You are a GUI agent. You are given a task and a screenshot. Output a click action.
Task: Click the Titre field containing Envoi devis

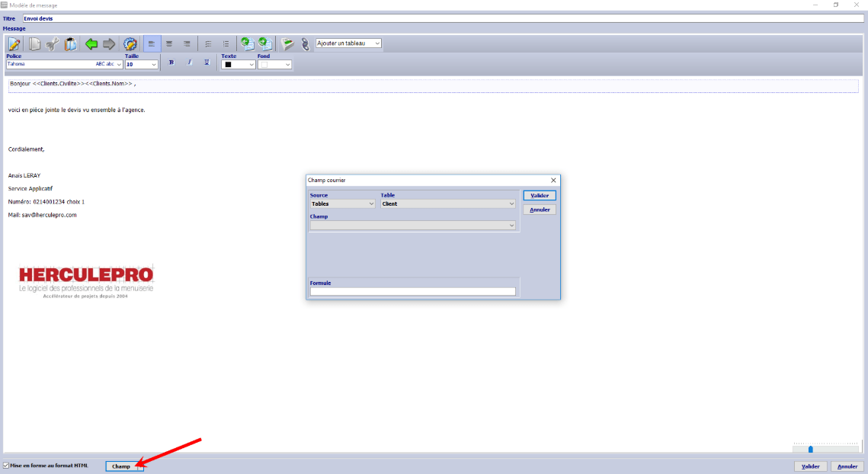(444, 18)
